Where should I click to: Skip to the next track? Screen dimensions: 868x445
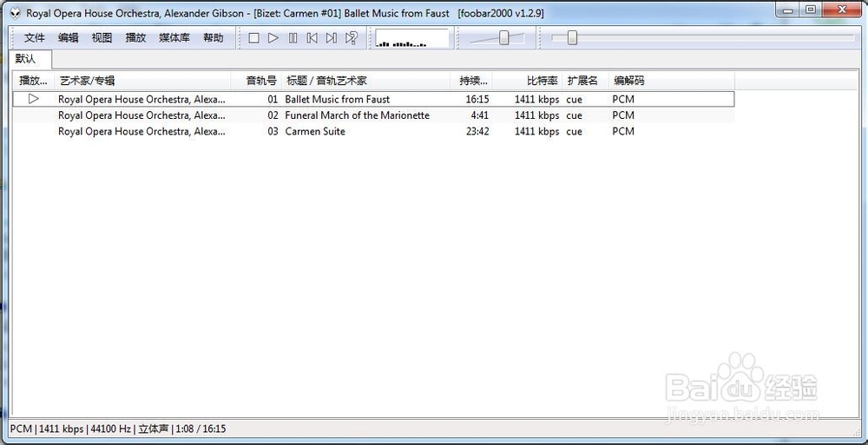pos(332,37)
